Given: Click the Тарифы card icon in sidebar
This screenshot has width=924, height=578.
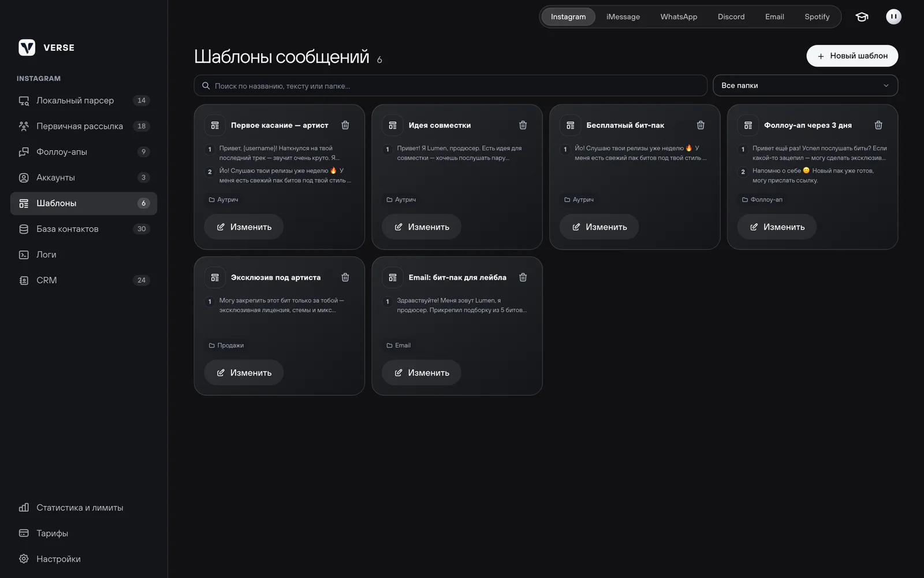Looking at the screenshot, I should coord(24,533).
